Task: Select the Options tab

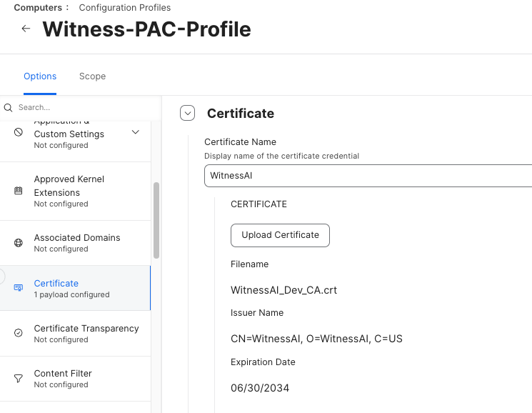Action: click(40, 76)
